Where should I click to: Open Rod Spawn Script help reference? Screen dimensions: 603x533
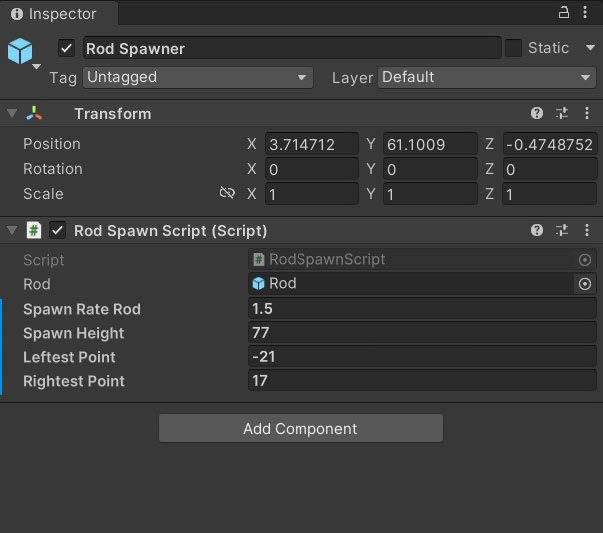(x=537, y=231)
